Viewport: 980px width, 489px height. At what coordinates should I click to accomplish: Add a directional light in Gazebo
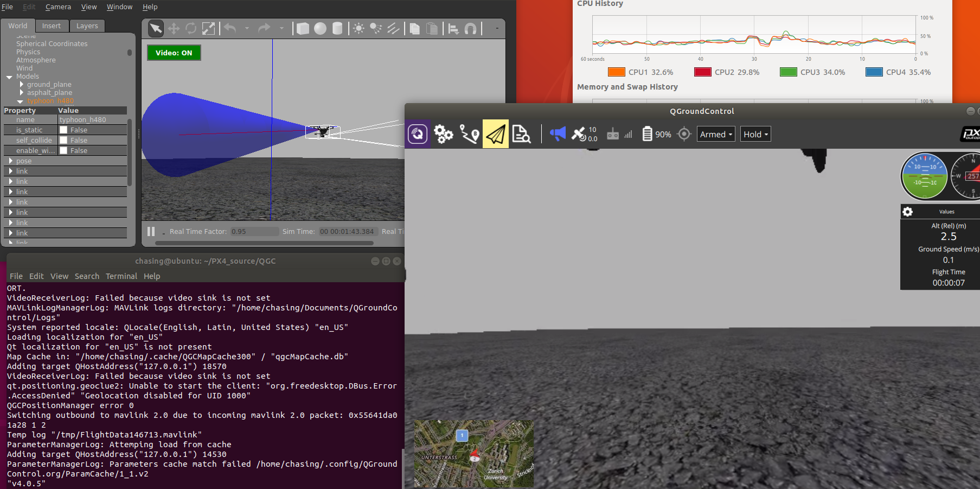[393, 29]
